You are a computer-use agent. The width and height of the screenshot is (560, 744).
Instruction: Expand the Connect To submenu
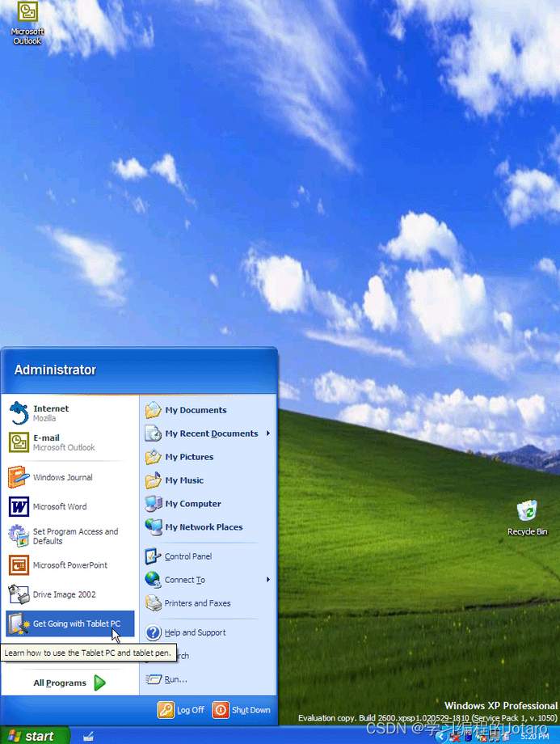(208, 580)
